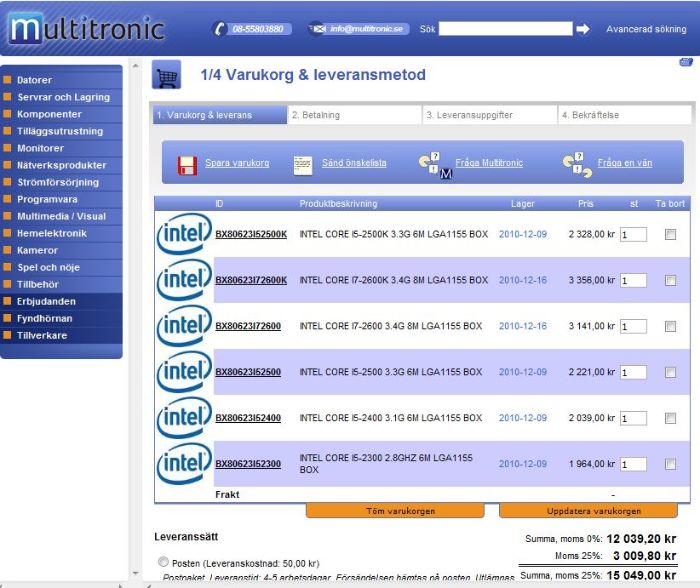This screenshot has height=588, width=700.
Task: Click the Multitronic logo
Action: pyautogui.click(x=87, y=29)
